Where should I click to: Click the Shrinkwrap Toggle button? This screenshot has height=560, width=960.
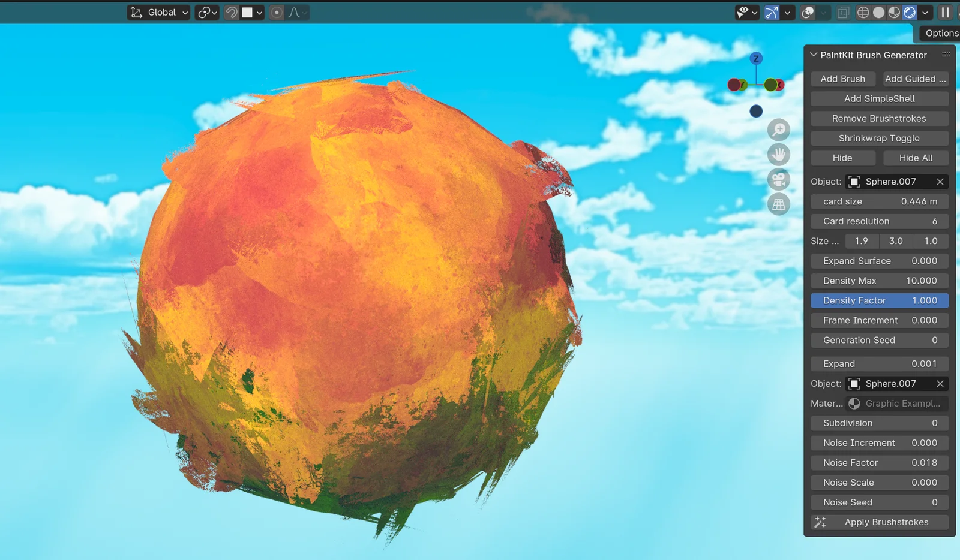click(879, 138)
